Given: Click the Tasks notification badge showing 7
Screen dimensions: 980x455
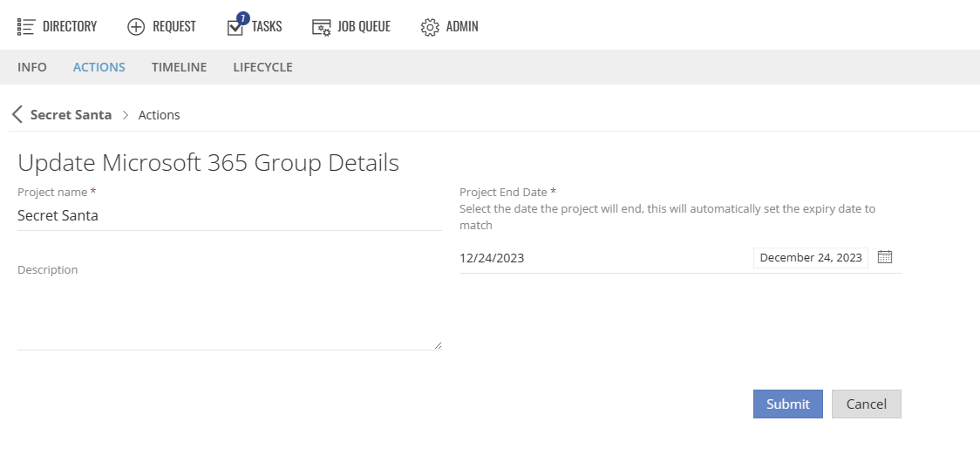Looking at the screenshot, I should [242, 18].
